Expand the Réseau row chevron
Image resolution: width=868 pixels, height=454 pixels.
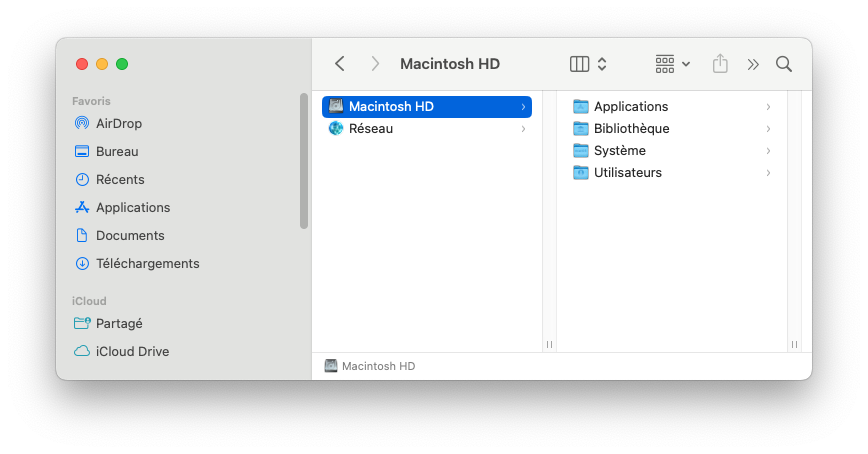[x=523, y=129]
